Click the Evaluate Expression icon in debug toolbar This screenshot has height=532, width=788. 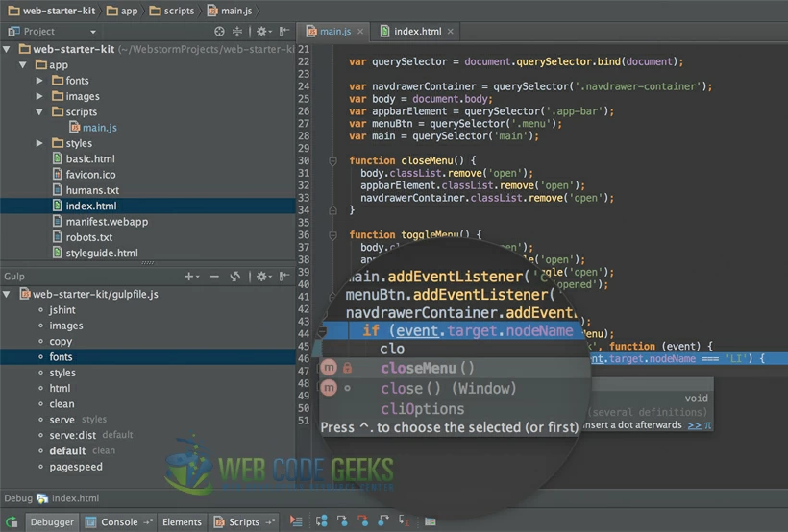[431, 522]
